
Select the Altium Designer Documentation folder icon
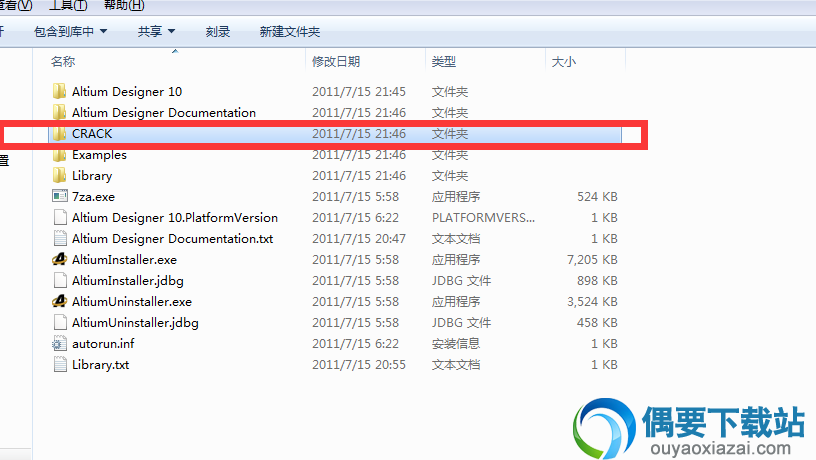(59, 112)
